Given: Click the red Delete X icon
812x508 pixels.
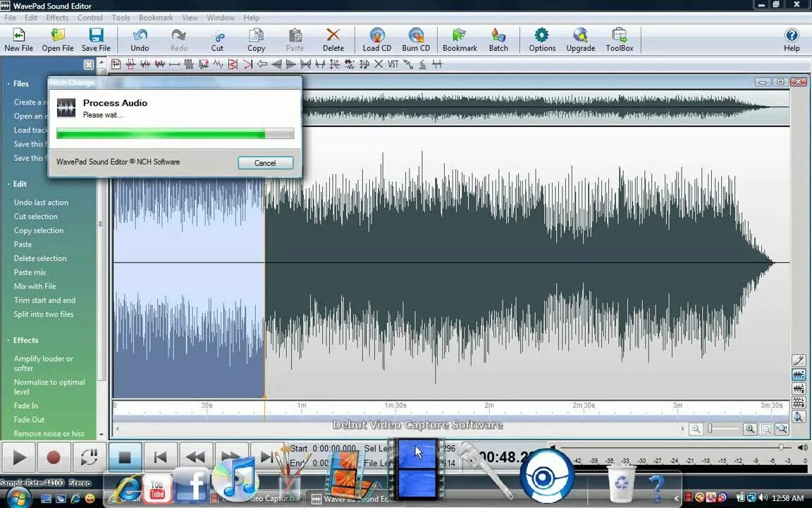Looking at the screenshot, I should (x=333, y=40).
